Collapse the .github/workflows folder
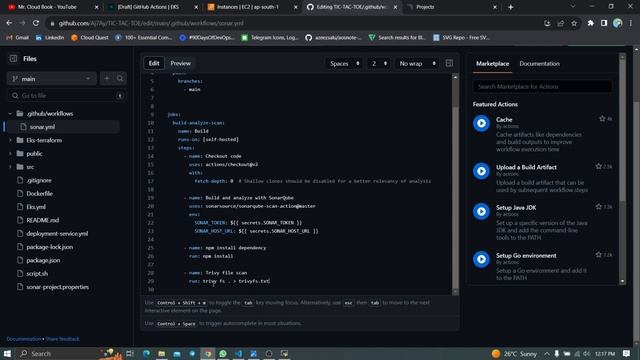The height and width of the screenshot is (360, 640). [10, 113]
